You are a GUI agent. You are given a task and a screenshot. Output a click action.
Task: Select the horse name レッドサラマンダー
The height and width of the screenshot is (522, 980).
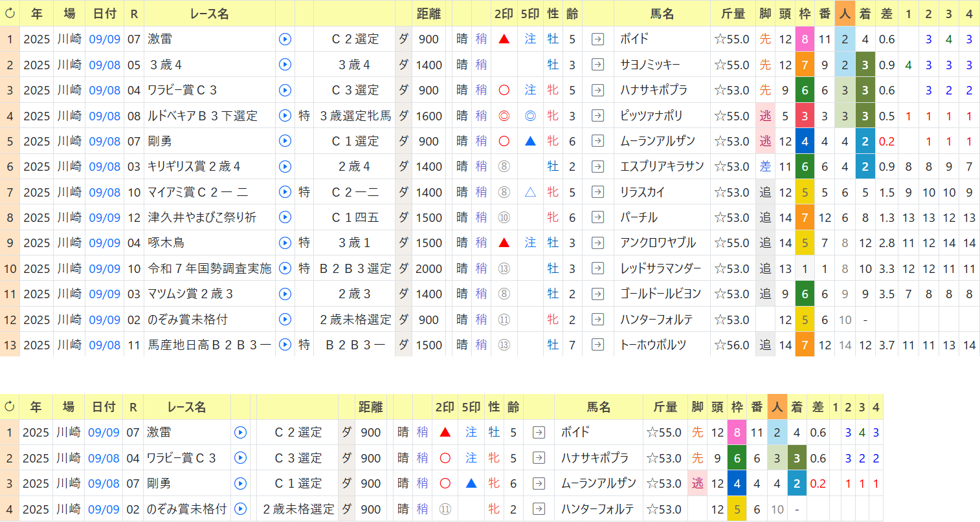661,268
